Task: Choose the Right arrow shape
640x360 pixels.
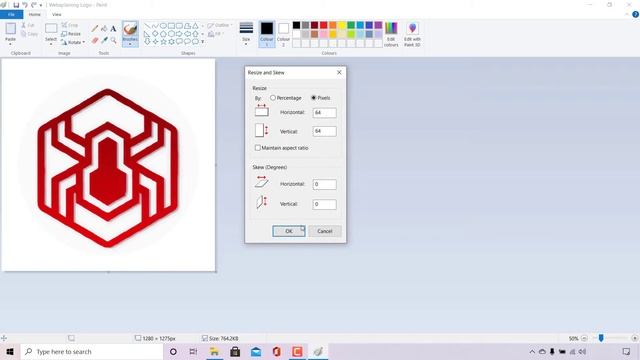Action: pyautogui.click(x=180, y=33)
